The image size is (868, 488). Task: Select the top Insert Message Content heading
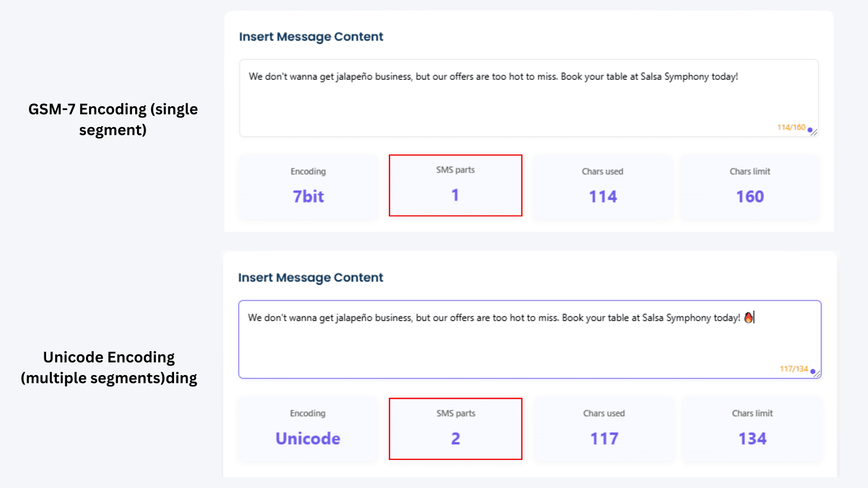(x=311, y=37)
